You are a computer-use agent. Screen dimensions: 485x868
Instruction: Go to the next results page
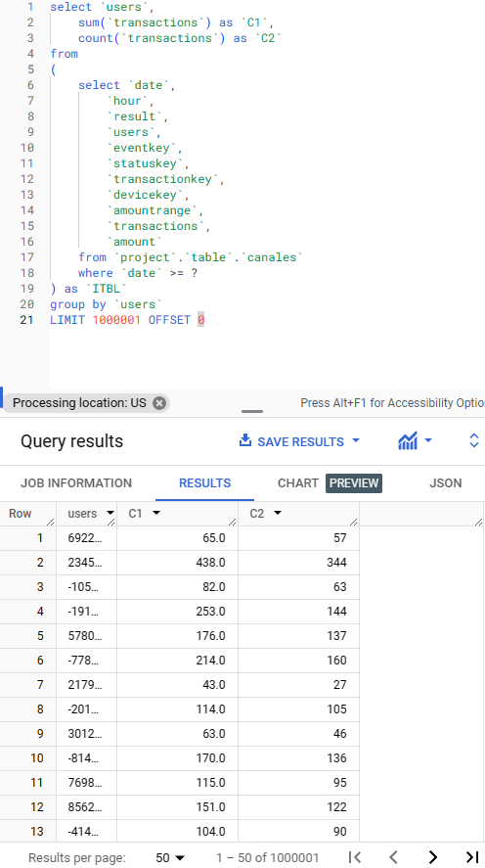433,857
